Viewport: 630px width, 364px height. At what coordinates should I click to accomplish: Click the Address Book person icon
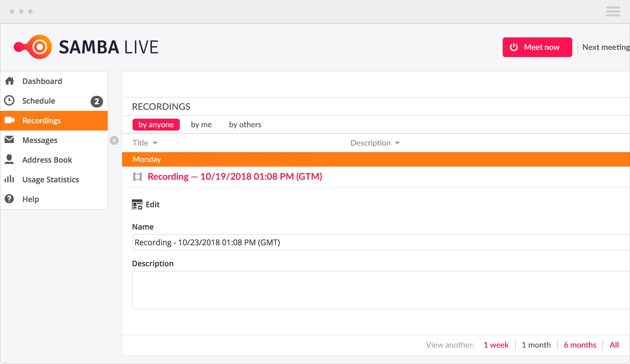(x=10, y=159)
